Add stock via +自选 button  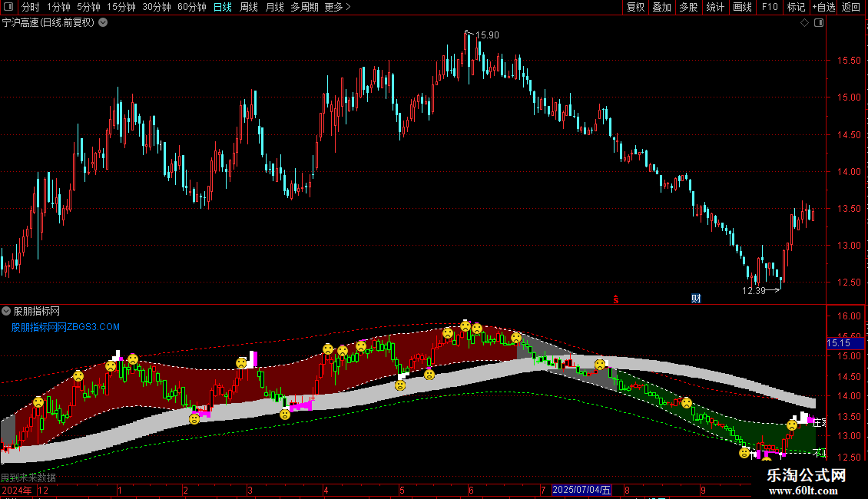point(823,7)
